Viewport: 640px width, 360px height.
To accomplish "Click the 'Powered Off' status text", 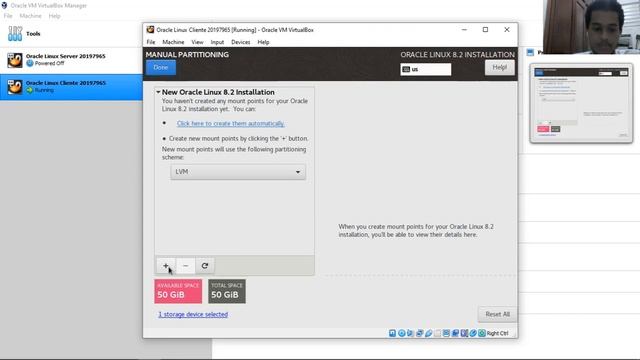I will (x=49, y=64).
